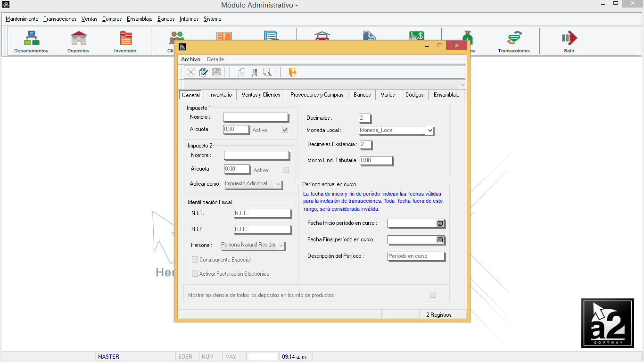The height and width of the screenshot is (362, 644).
Task: Click MASTER user in status bar
Action: [x=108, y=357]
